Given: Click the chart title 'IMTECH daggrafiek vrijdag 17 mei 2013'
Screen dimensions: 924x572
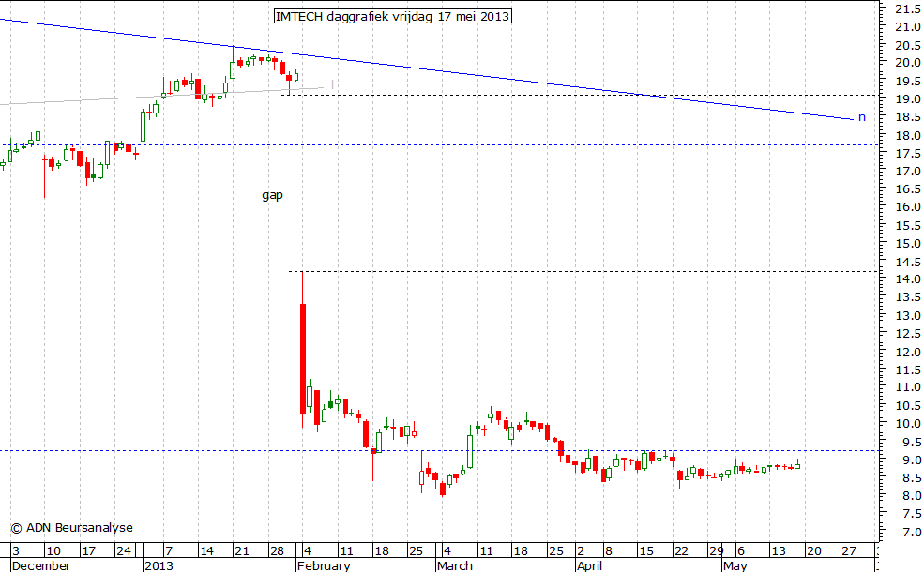Looking at the screenshot, I should (392, 17).
